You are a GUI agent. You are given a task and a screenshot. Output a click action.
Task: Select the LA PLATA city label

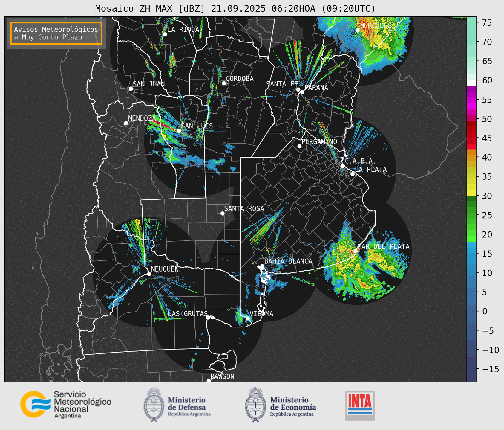(x=371, y=170)
